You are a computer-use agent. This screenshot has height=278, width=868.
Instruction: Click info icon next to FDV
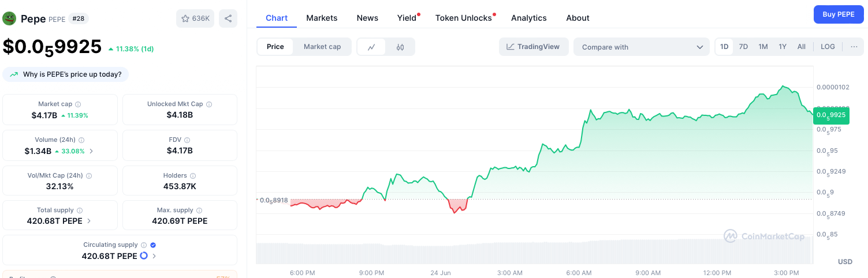tap(187, 140)
